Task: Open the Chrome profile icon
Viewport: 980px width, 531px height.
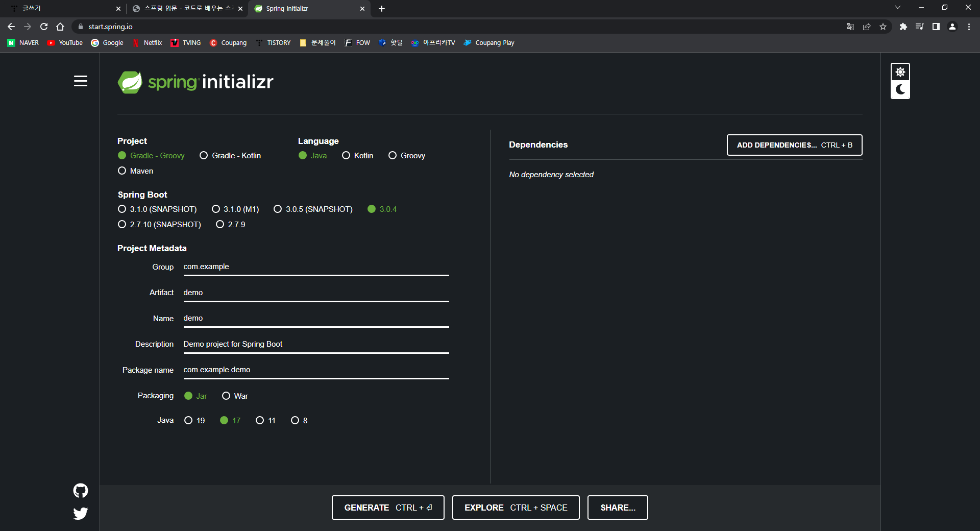Action: [x=952, y=27]
